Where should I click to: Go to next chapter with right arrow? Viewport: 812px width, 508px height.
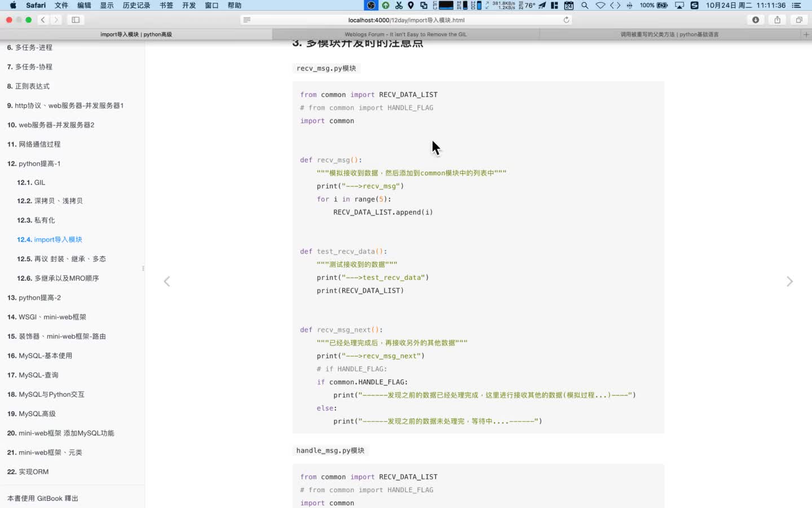click(789, 281)
